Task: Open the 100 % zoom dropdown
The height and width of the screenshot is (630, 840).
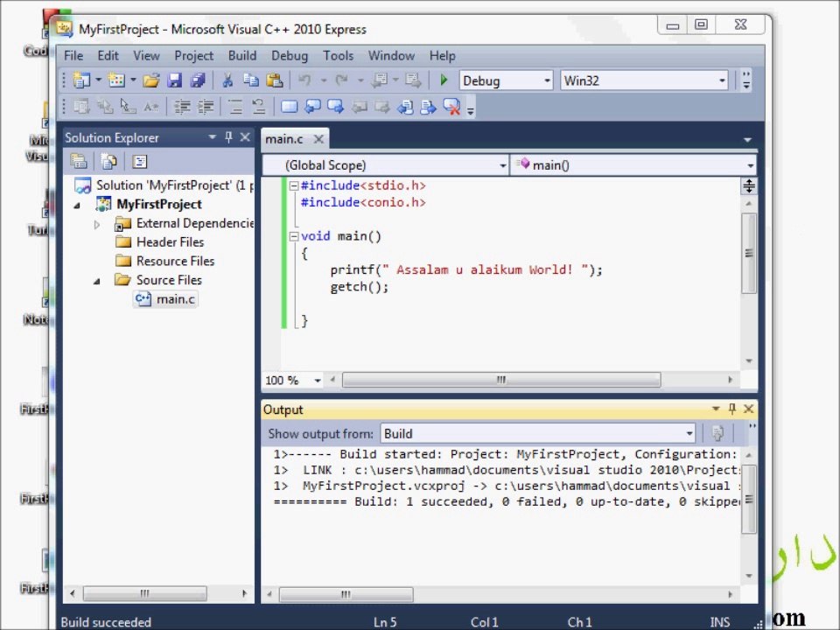Action: pyautogui.click(x=317, y=381)
